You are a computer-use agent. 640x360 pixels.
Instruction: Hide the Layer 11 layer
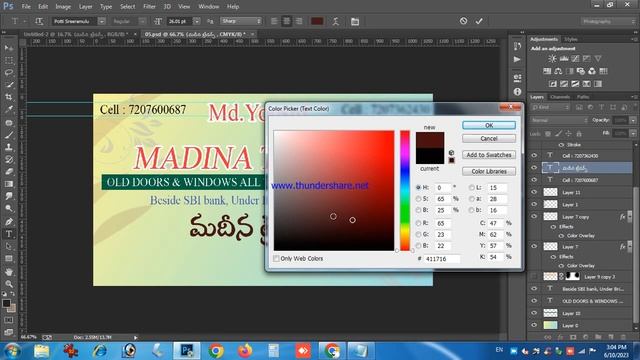[534, 192]
